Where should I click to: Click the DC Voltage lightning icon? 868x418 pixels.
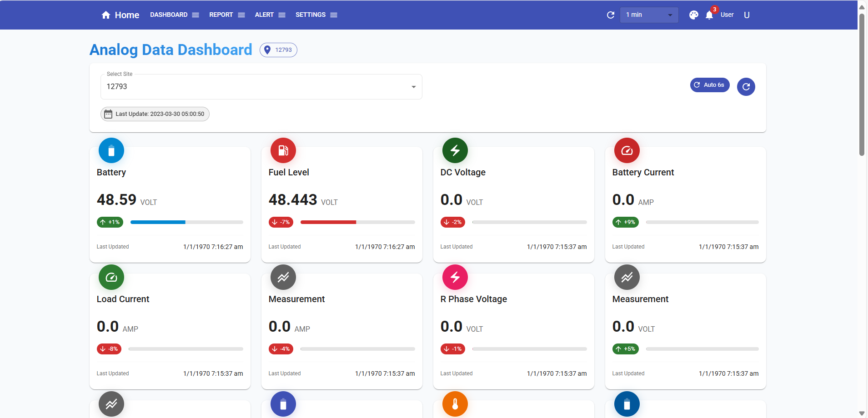coord(455,150)
